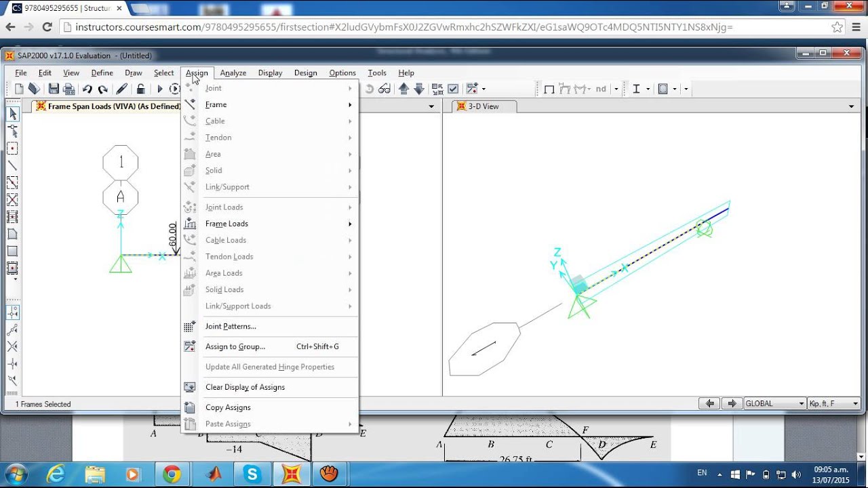Toggle the Ends and Midpoints snap

coord(12,329)
